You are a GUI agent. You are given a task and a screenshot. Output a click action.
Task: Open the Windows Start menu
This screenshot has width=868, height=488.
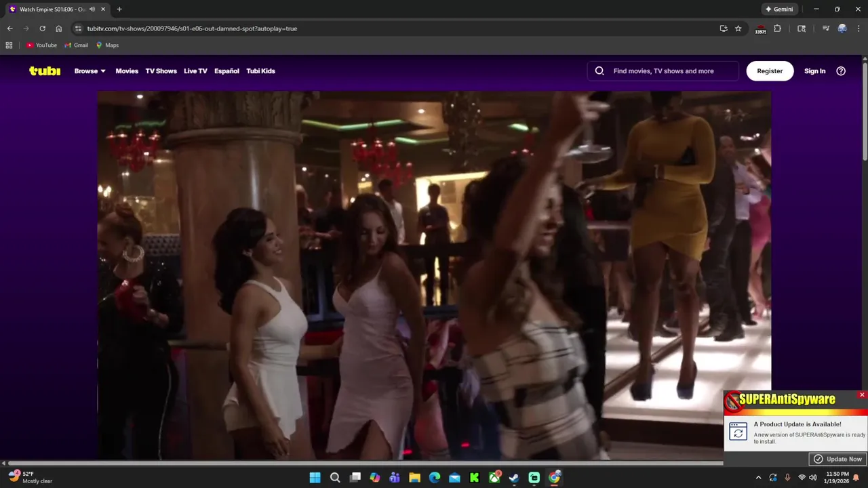click(315, 477)
